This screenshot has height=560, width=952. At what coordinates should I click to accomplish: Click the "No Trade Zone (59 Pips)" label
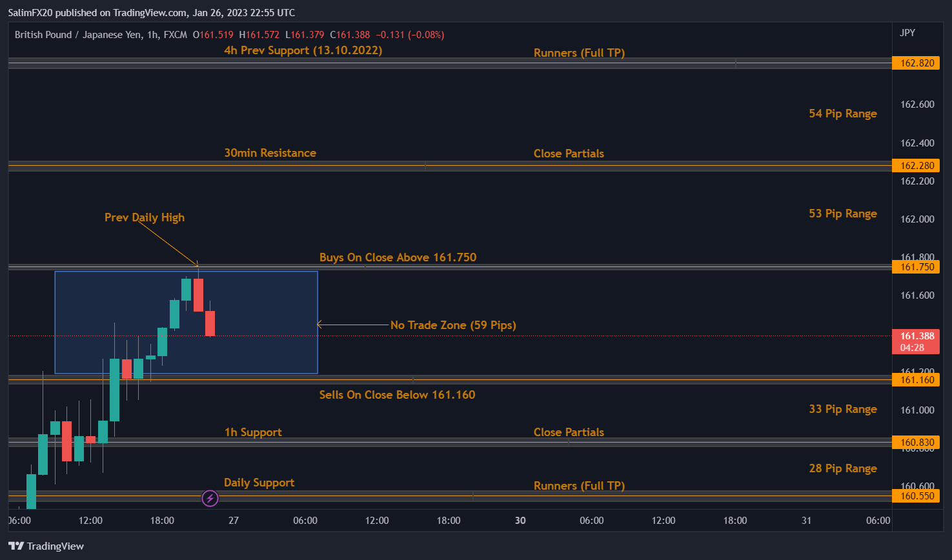click(x=453, y=325)
